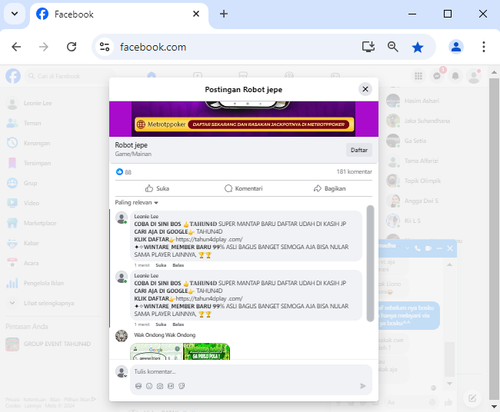Screen dimensions: 500x412
Task: View site information icon in address bar
Action: point(105,47)
